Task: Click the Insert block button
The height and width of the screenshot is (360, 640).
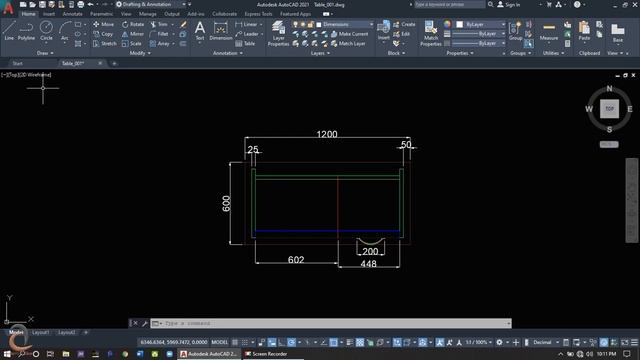Action: click(383, 31)
